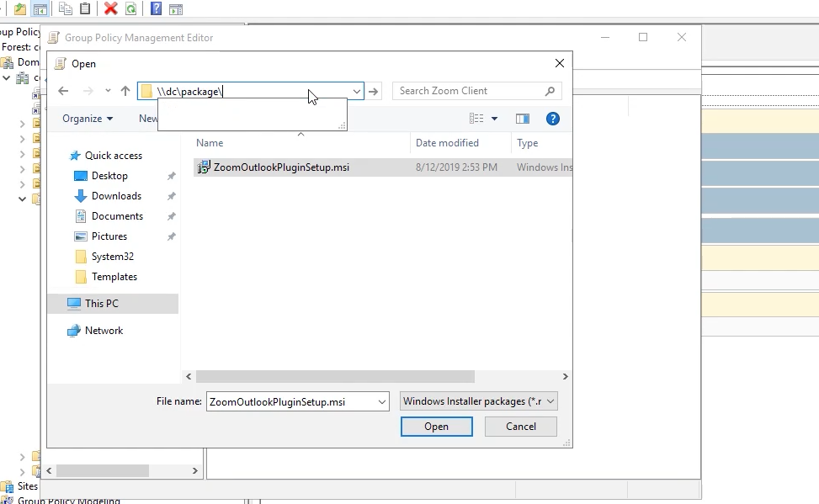Open the view options dropdown arrow
The width and height of the screenshot is (819, 504).
click(x=494, y=119)
